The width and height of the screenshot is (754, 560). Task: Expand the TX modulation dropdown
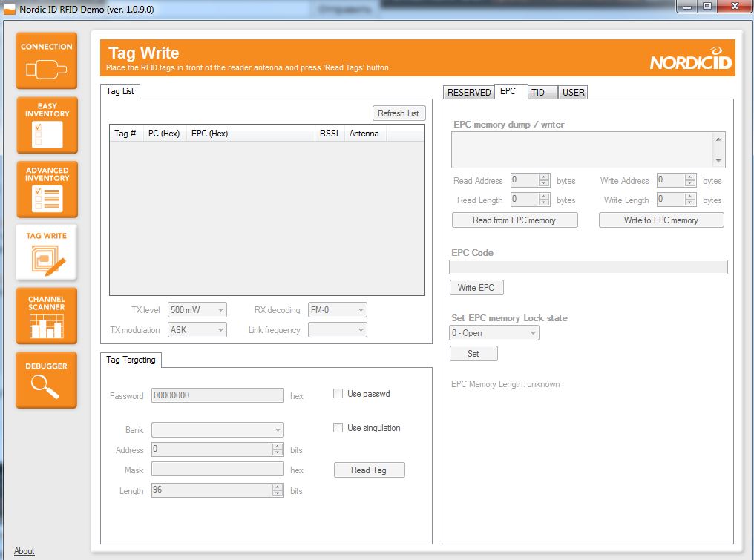tap(197, 330)
